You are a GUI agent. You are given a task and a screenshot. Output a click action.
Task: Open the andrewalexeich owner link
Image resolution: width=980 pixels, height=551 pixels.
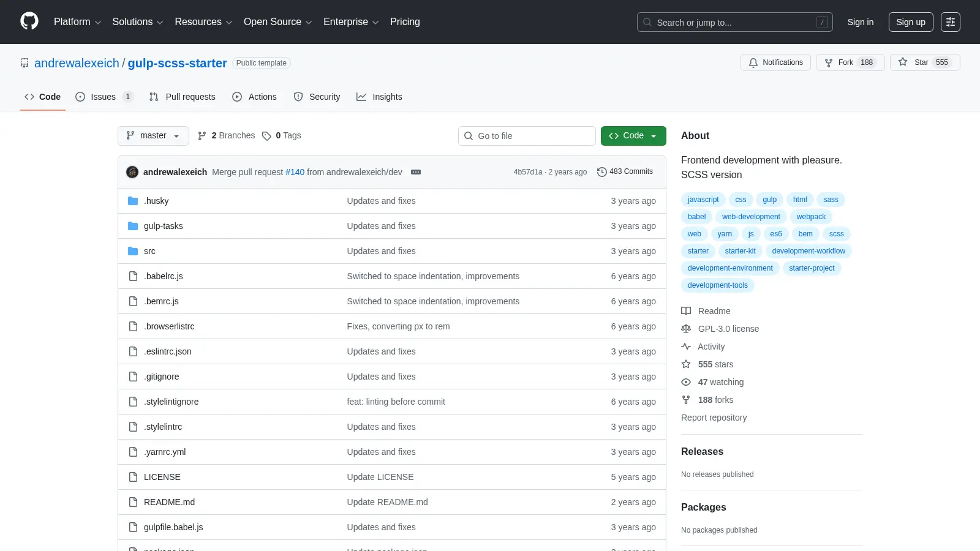click(x=77, y=63)
